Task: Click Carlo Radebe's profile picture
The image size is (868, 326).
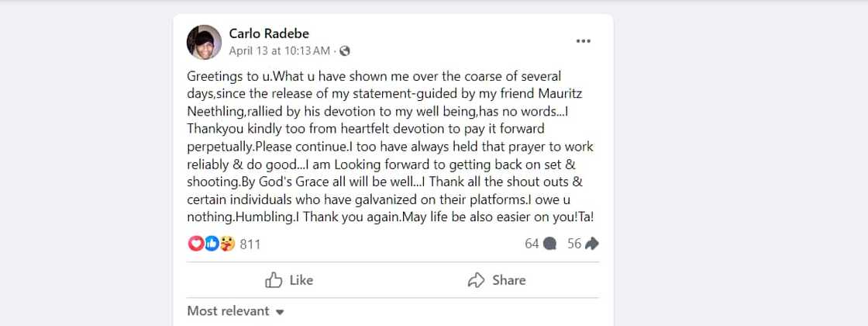Action: click(205, 42)
